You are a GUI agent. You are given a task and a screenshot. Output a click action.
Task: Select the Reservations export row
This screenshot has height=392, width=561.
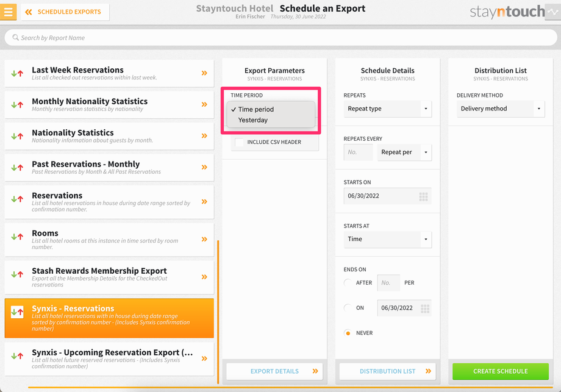tap(109, 202)
